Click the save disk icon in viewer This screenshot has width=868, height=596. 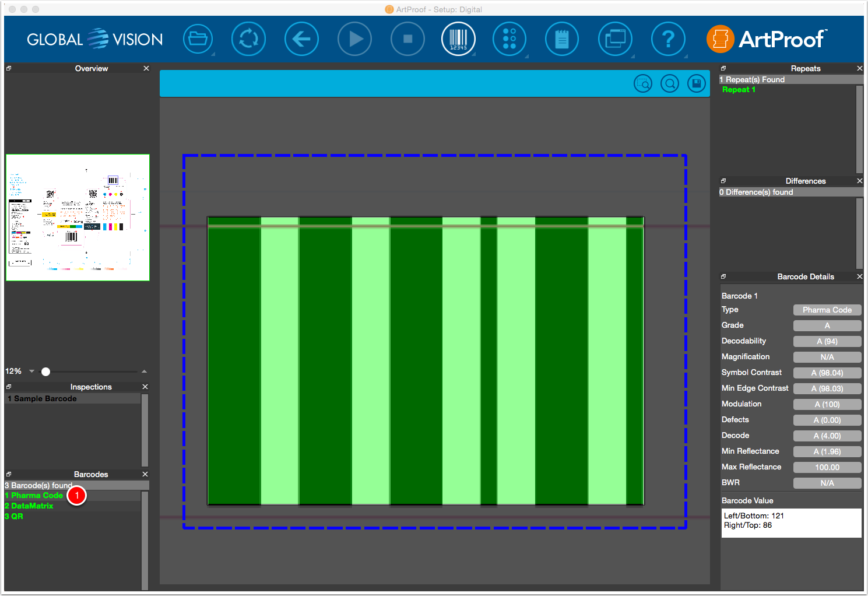point(697,84)
